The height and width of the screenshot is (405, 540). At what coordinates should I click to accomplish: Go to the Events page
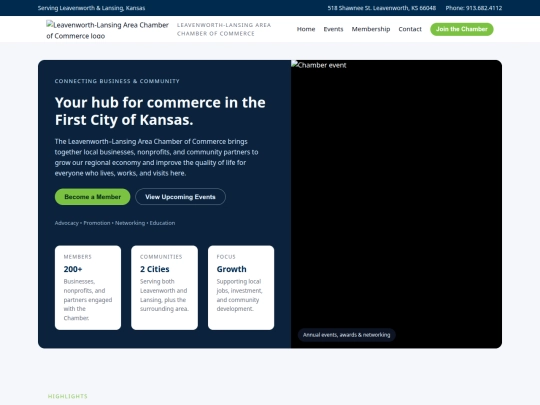pos(333,29)
